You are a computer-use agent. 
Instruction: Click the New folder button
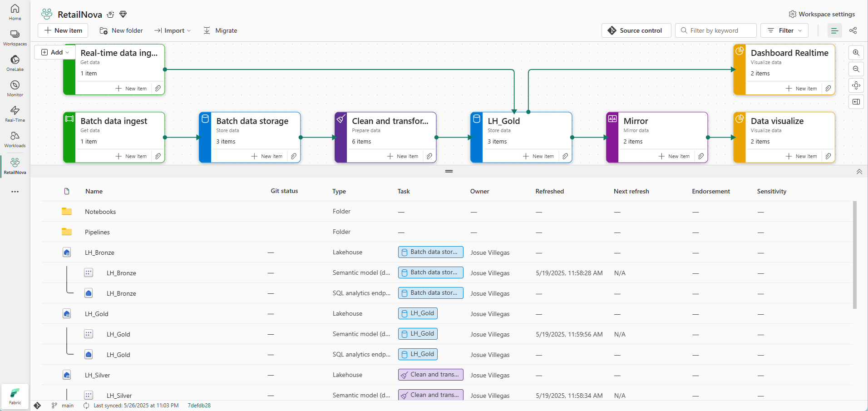coord(121,30)
